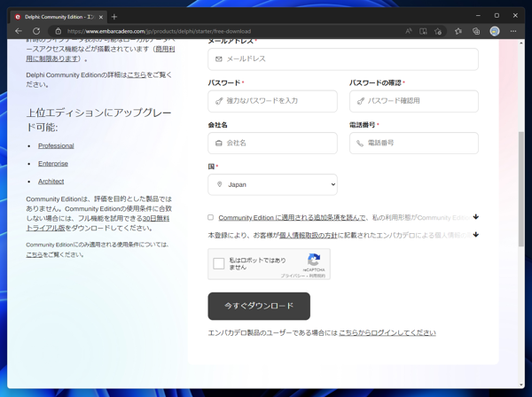Open the Collections icon
This screenshot has width=532, height=397.
(476, 31)
